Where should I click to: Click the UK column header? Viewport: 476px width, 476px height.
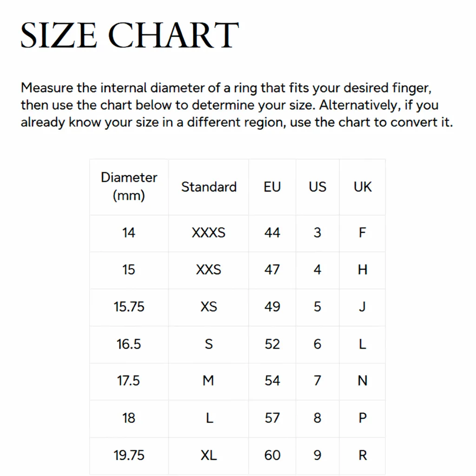click(x=363, y=187)
